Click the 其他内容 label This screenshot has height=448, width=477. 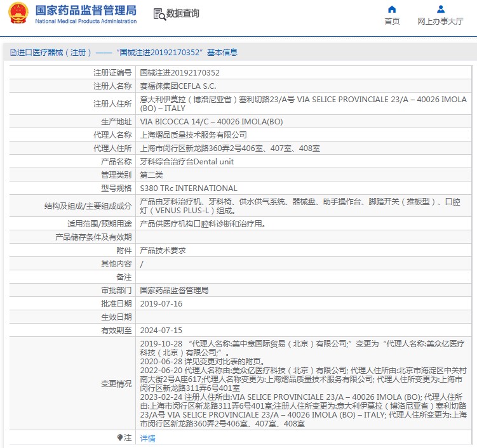[x=116, y=264]
